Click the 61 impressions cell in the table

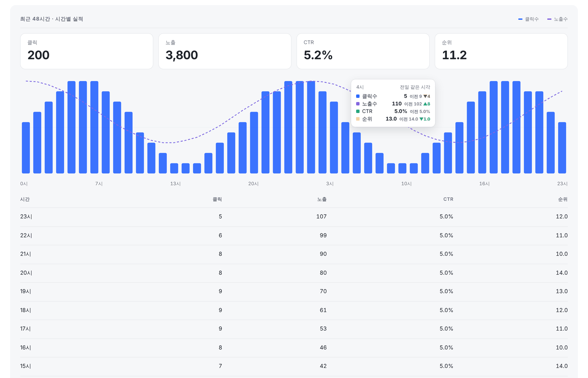click(x=323, y=310)
